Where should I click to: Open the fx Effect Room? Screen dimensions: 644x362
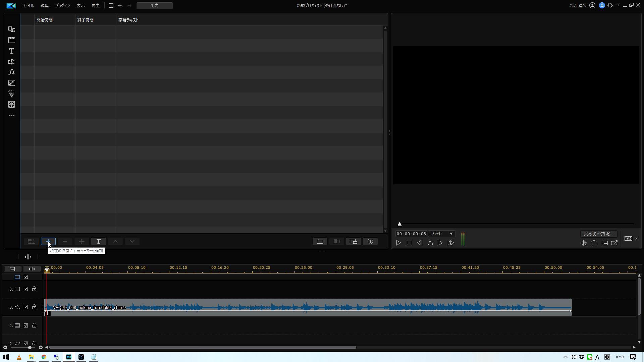(x=12, y=72)
